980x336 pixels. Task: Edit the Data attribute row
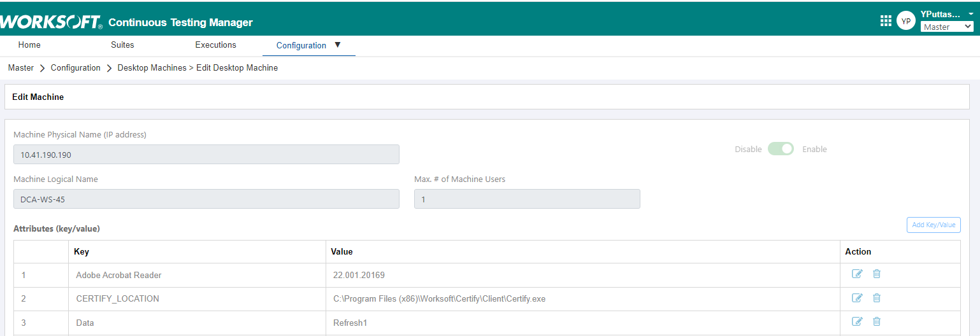click(x=857, y=321)
